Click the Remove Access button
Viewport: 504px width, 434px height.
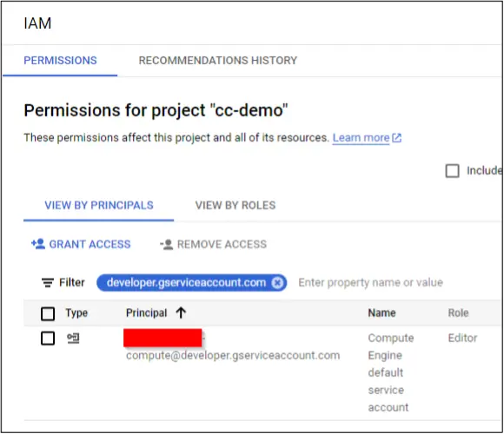coord(214,245)
